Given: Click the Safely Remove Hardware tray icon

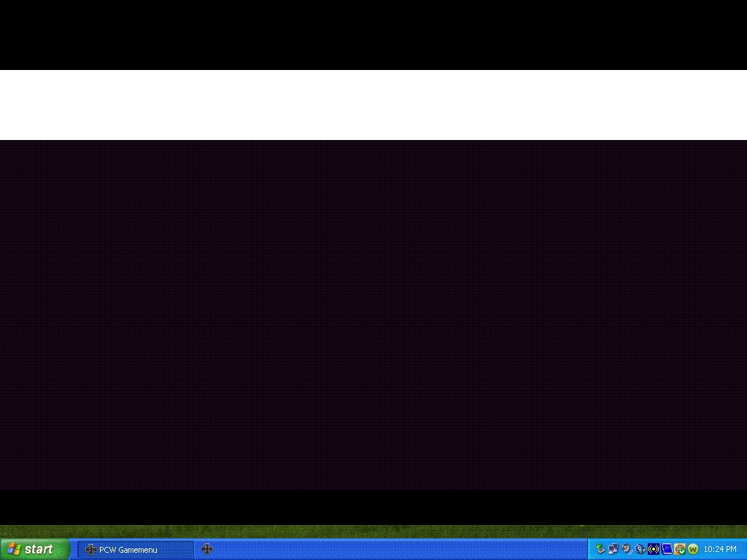Looking at the screenshot, I should (600, 549).
